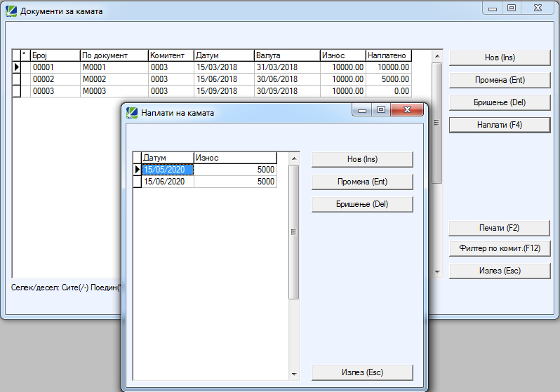The height and width of the screenshot is (392, 560).
Task: Click scroll up arrow in documents grid
Action: pos(437,56)
